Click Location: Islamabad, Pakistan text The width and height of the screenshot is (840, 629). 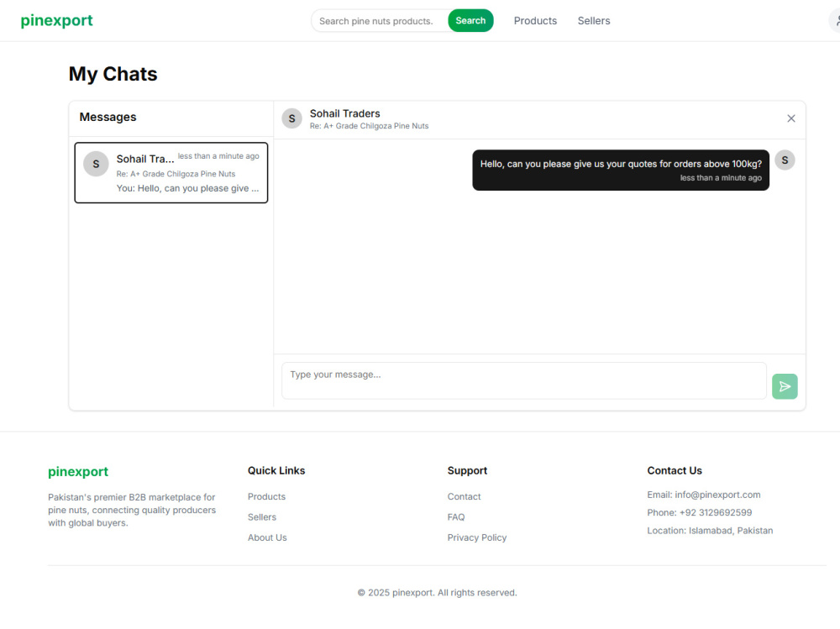pyautogui.click(x=710, y=531)
